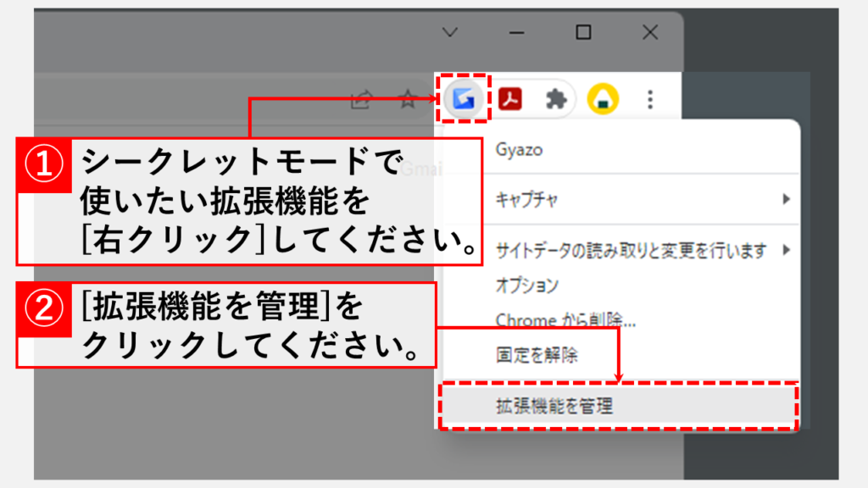Minimize the Chrome window
This screenshot has width=868, height=488.
(x=516, y=33)
